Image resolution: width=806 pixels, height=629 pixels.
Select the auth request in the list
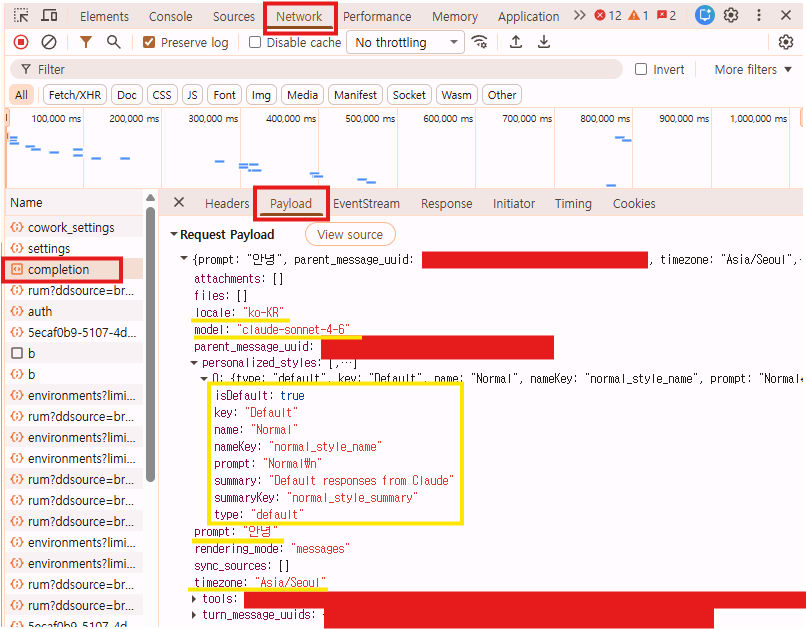click(40, 311)
